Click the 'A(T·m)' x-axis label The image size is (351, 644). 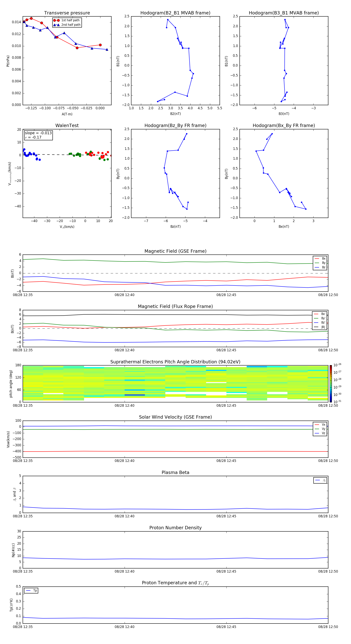[x=67, y=114]
